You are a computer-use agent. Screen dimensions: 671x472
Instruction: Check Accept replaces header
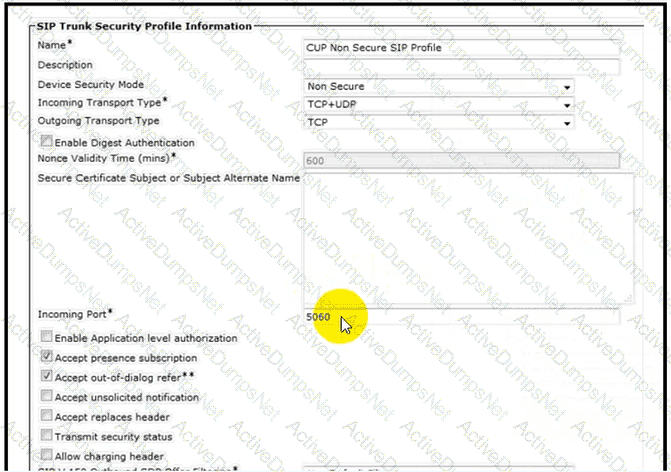pos(46,417)
